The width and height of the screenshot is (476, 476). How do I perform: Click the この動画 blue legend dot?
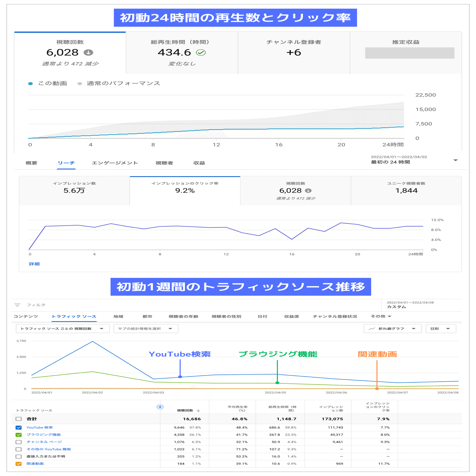pos(30,84)
